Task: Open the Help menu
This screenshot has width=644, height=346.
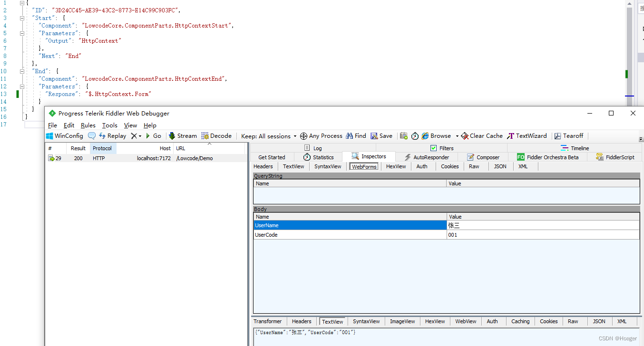Action: 150,125
